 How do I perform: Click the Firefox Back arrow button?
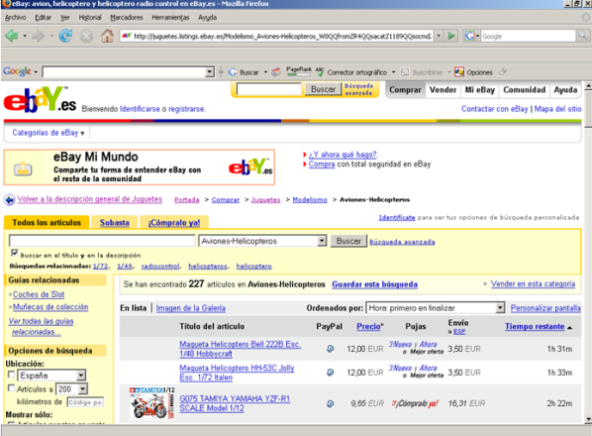[11, 36]
